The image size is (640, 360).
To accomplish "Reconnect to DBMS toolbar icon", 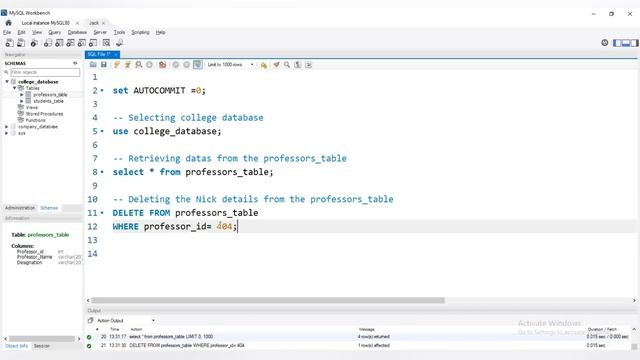I will point(120,43).
